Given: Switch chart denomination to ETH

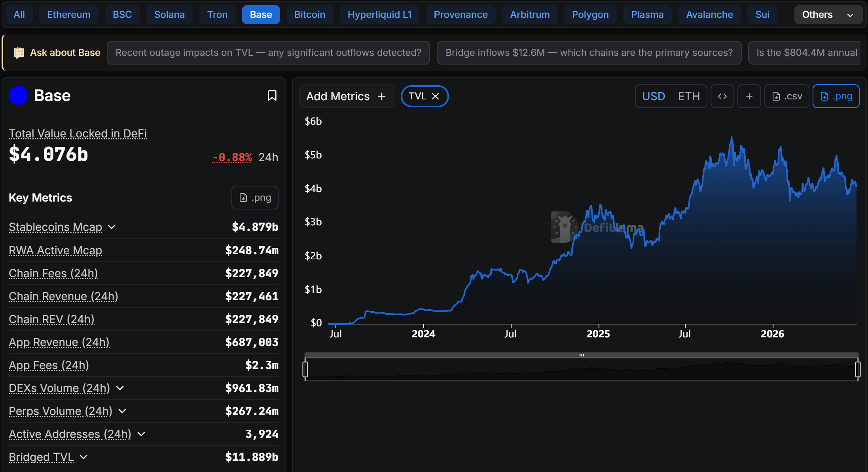Looking at the screenshot, I should (689, 96).
